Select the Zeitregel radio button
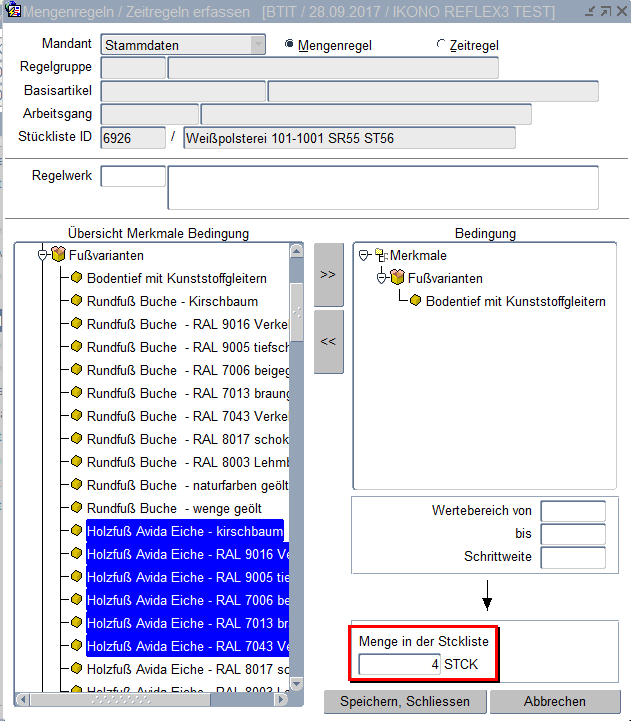 (x=441, y=45)
